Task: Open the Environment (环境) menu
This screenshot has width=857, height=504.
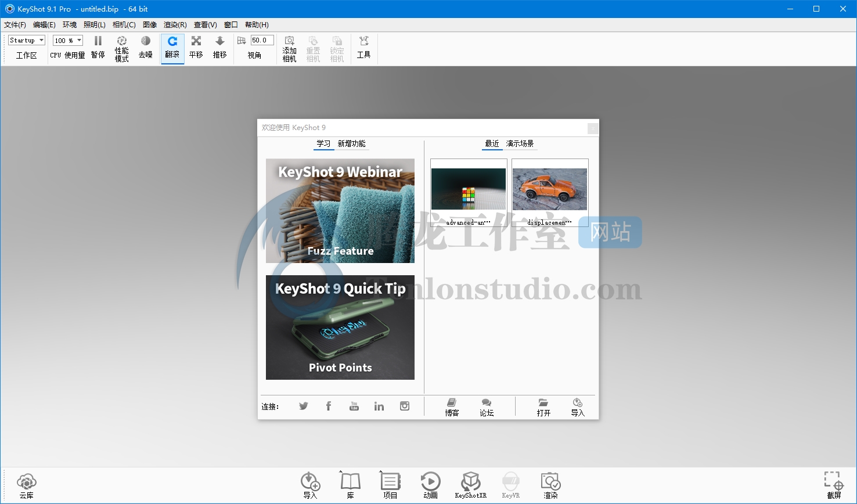Action: (70, 25)
